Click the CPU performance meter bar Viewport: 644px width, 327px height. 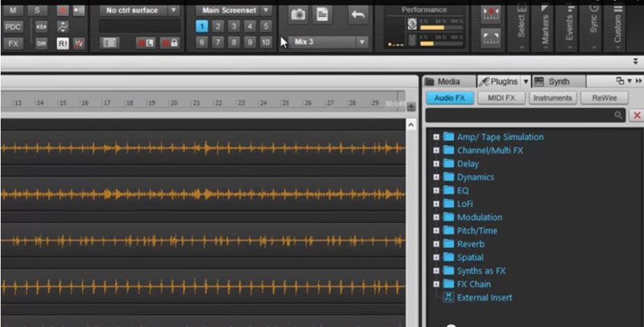pyautogui.click(x=440, y=43)
